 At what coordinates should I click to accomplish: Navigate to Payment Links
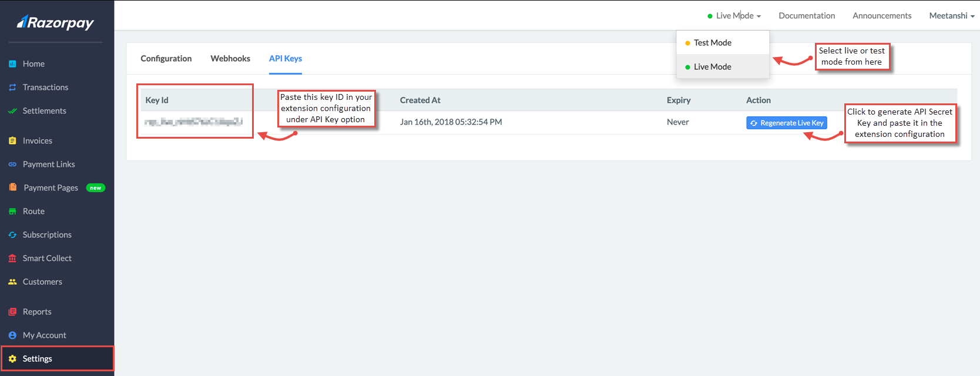point(49,164)
